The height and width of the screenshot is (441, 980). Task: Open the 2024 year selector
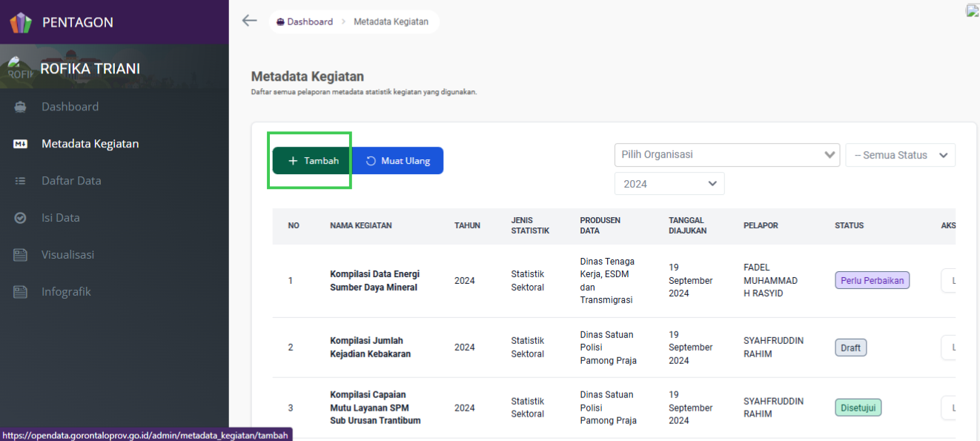pyautogui.click(x=669, y=184)
